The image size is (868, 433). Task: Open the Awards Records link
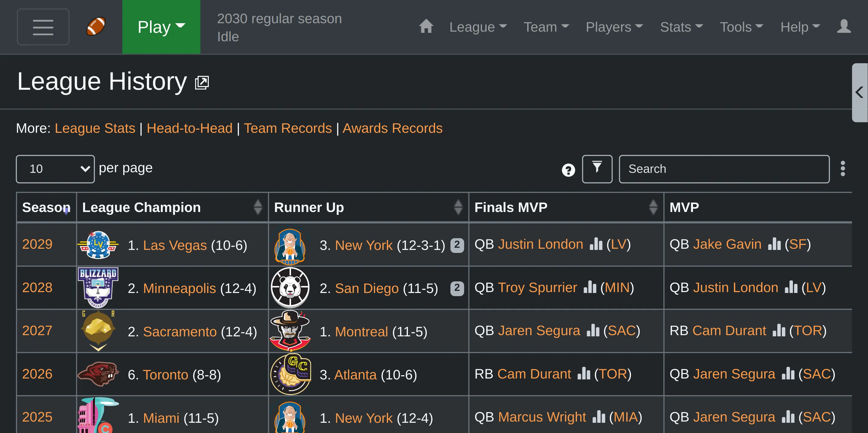click(x=393, y=128)
